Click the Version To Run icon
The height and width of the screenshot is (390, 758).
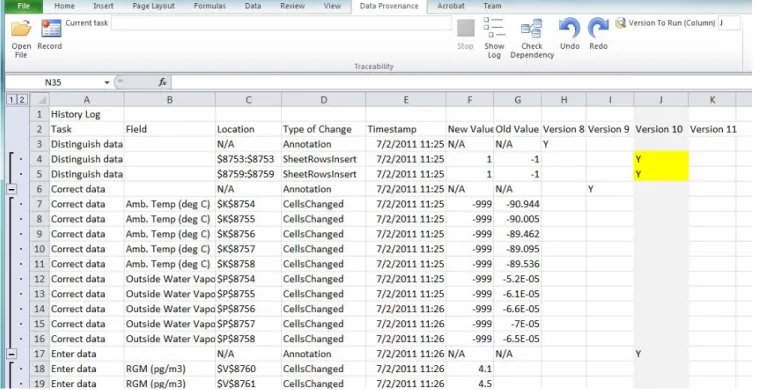click(620, 23)
